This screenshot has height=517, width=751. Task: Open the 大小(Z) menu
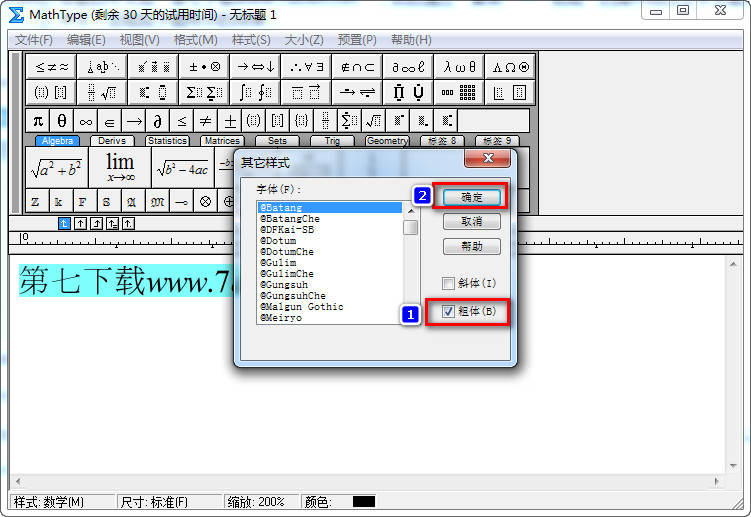[x=304, y=40]
